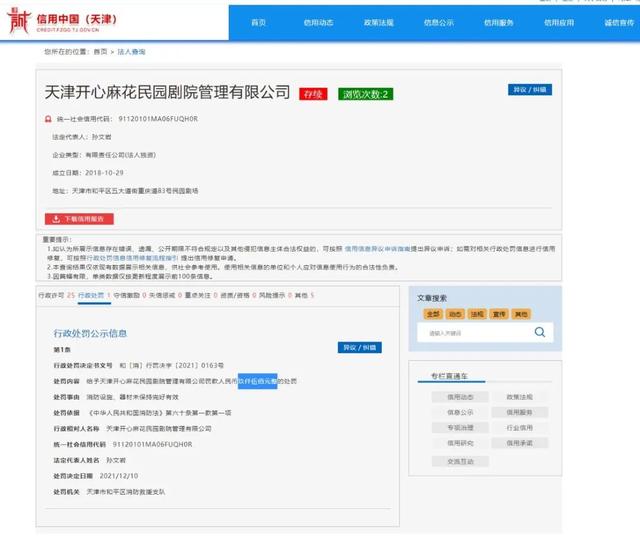
Task: Select the 动态 tag in 文章搜索
Action: (455, 314)
